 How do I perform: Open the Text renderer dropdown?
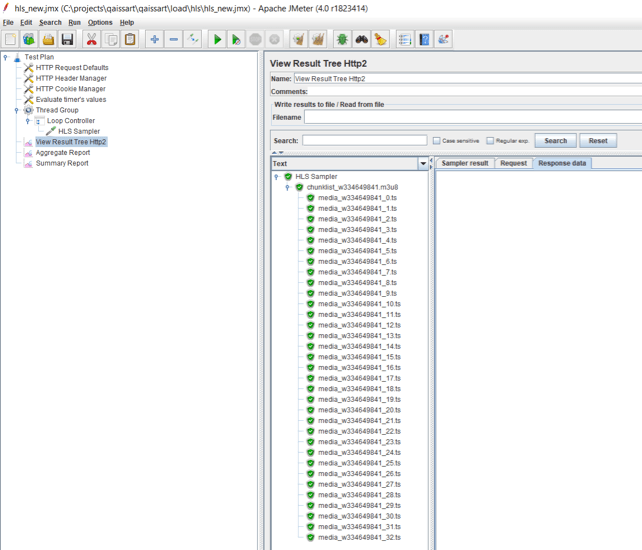[x=423, y=164]
